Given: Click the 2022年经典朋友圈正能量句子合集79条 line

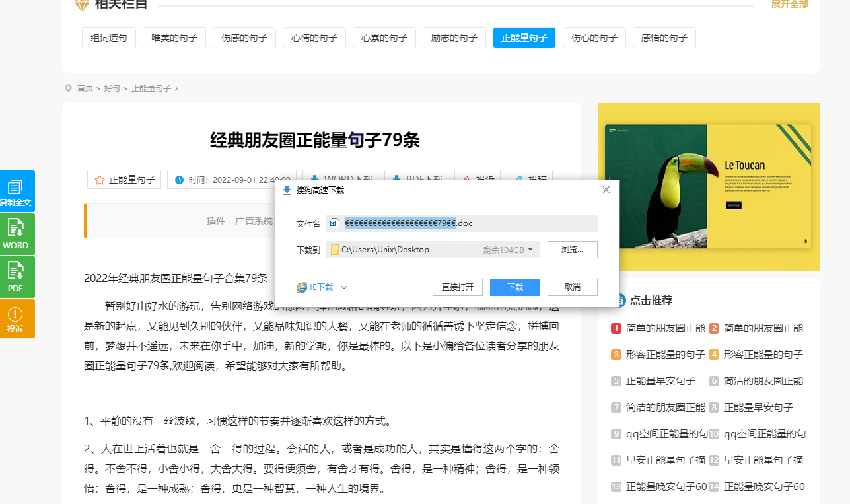Looking at the screenshot, I should click(x=176, y=278).
